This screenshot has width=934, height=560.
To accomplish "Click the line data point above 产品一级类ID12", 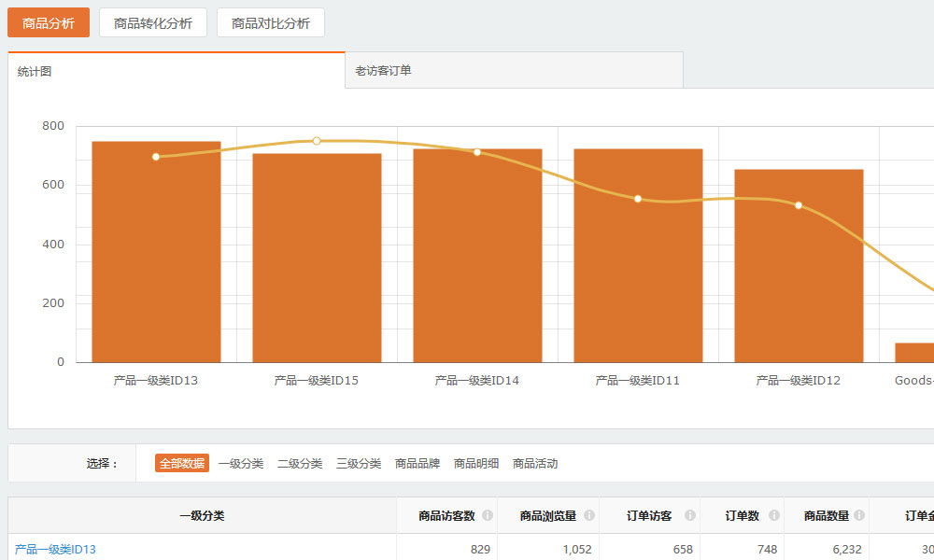I will coord(799,205).
